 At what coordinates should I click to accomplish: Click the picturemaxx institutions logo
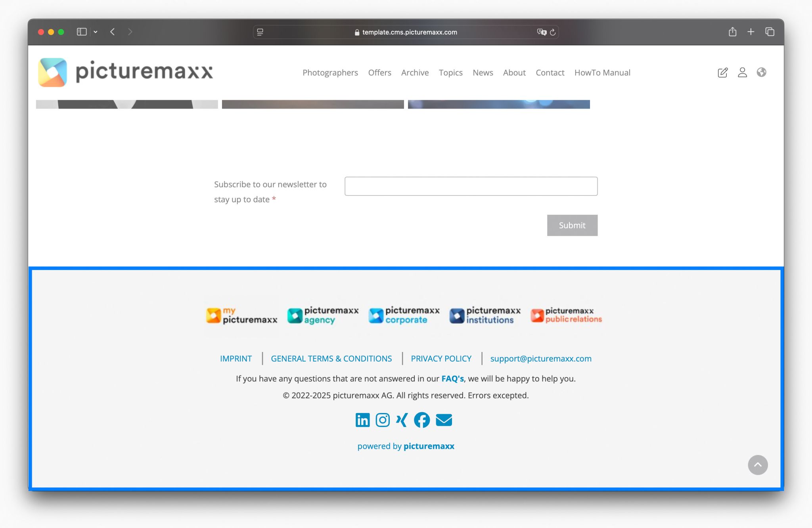(x=484, y=315)
